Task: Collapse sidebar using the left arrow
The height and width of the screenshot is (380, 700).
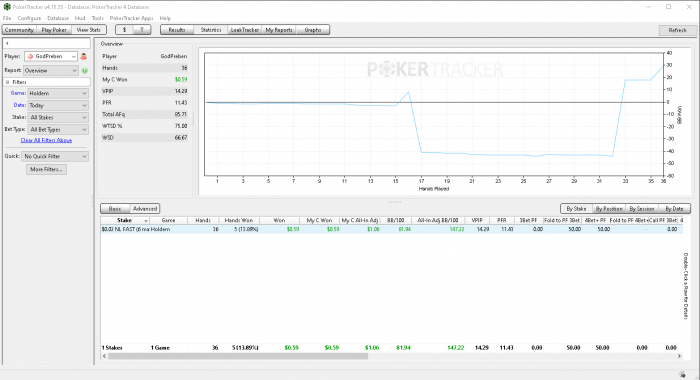Action: 7,43
